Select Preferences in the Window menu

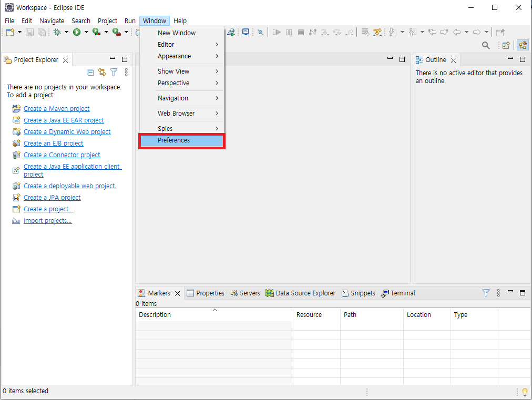point(182,140)
